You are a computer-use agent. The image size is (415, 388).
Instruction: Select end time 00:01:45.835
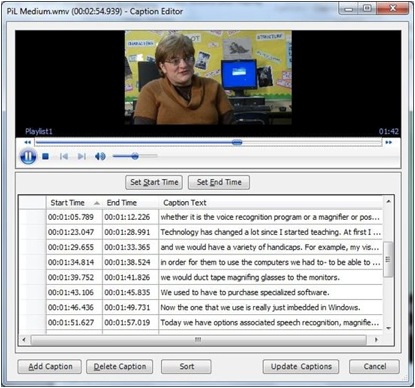131,292
